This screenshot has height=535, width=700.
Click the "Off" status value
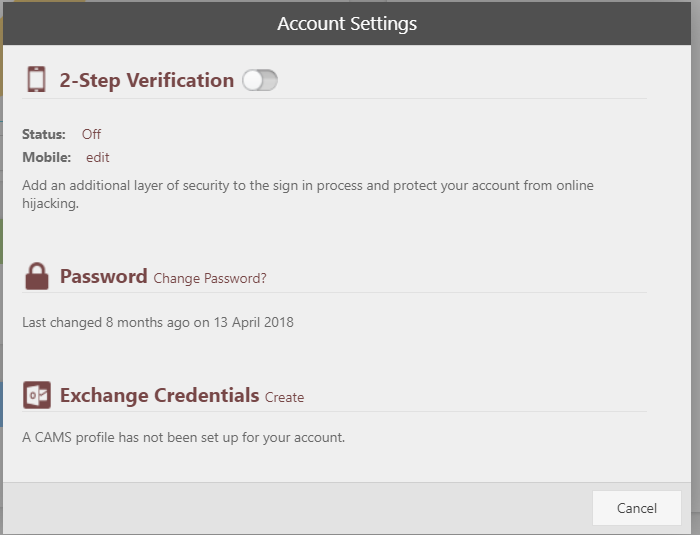tap(91, 134)
